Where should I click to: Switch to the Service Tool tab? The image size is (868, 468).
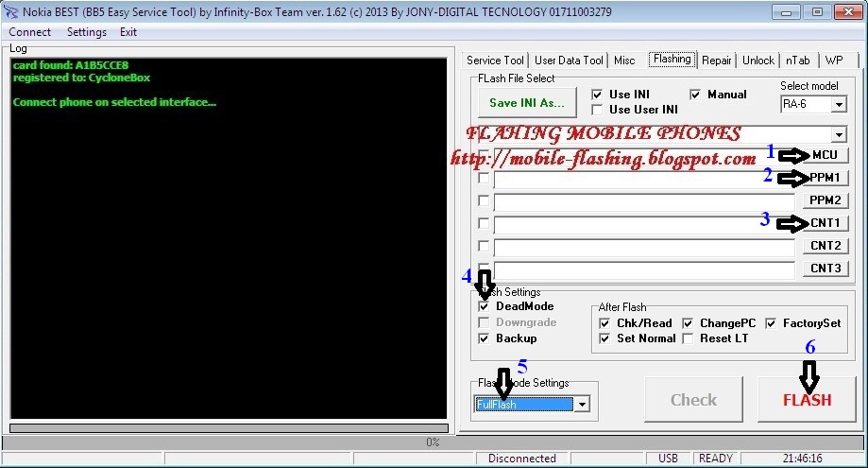tap(495, 61)
